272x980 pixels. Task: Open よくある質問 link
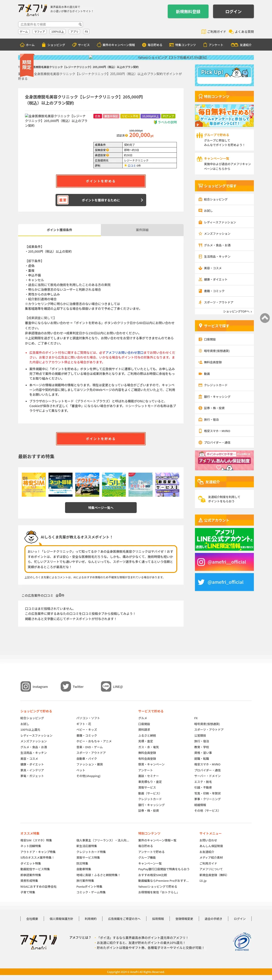[241, 32]
